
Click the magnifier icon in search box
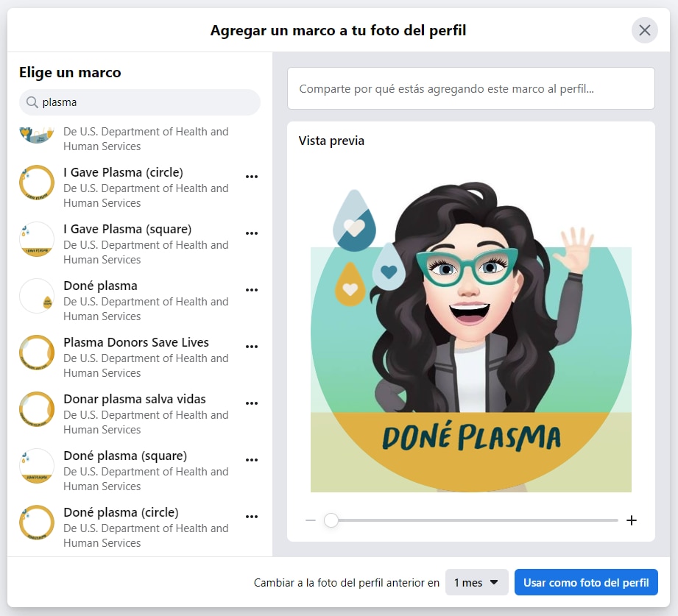click(x=32, y=102)
